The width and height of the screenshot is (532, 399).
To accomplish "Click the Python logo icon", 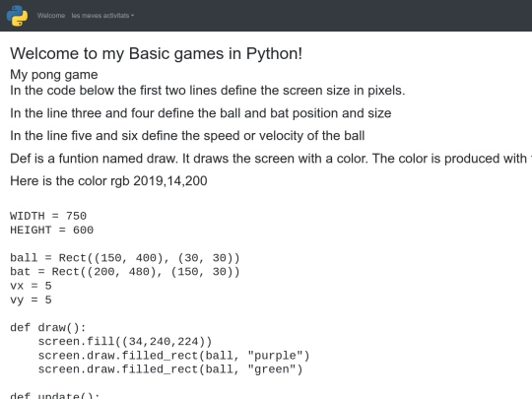I will (x=17, y=16).
